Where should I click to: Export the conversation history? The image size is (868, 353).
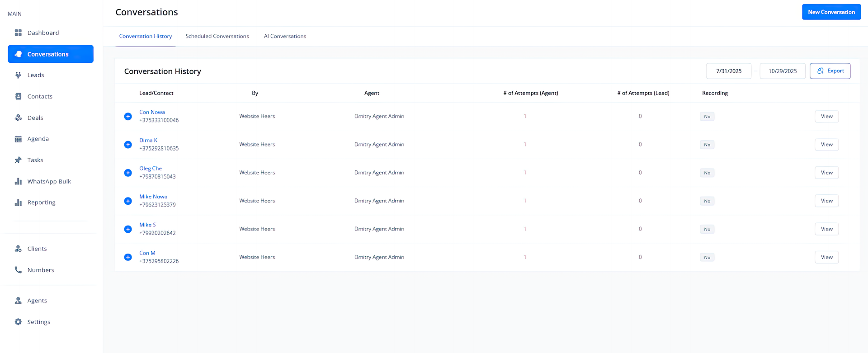pyautogui.click(x=830, y=71)
